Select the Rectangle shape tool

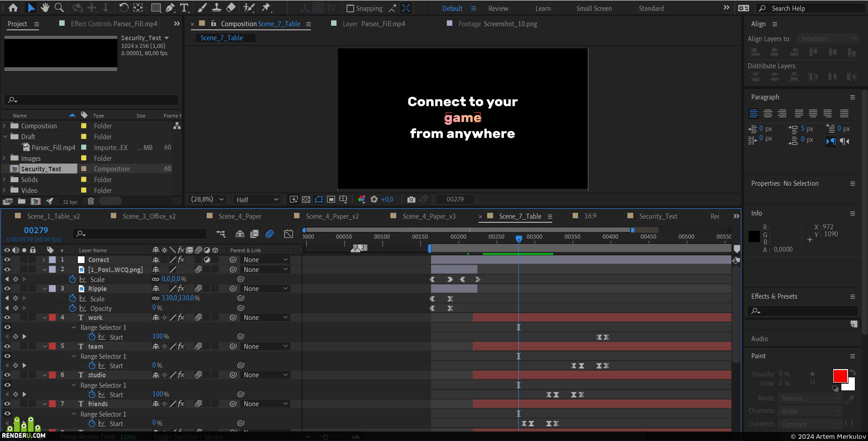[x=156, y=8]
